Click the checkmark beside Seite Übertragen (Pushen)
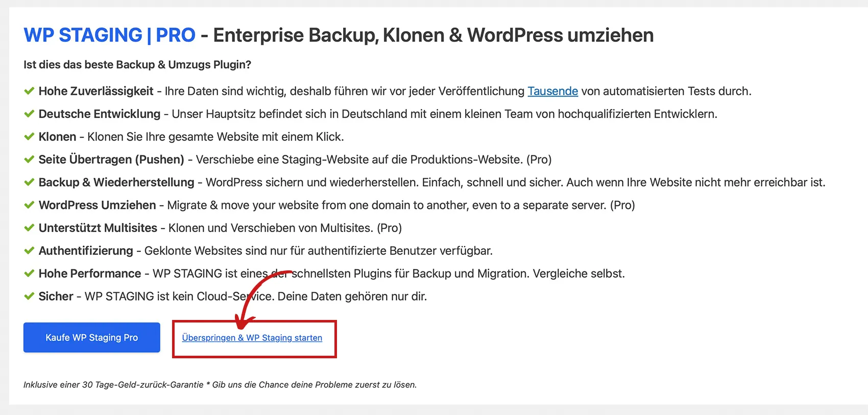The image size is (868, 415). (x=29, y=159)
